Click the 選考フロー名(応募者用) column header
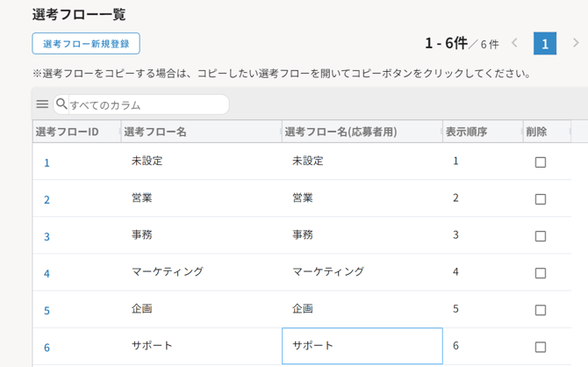Image resolution: width=588 pixels, height=367 pixels. click(x=341, y=132)
